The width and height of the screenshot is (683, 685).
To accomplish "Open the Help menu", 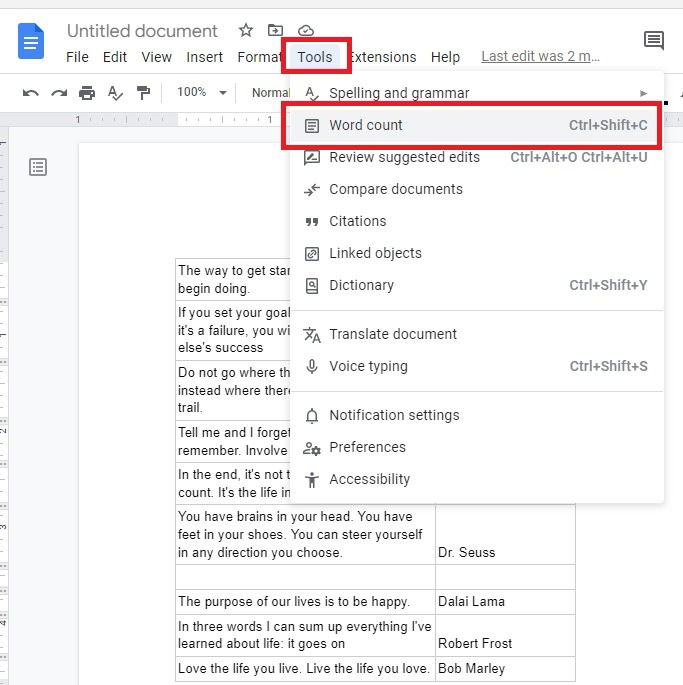I will [x=445, y=57].
